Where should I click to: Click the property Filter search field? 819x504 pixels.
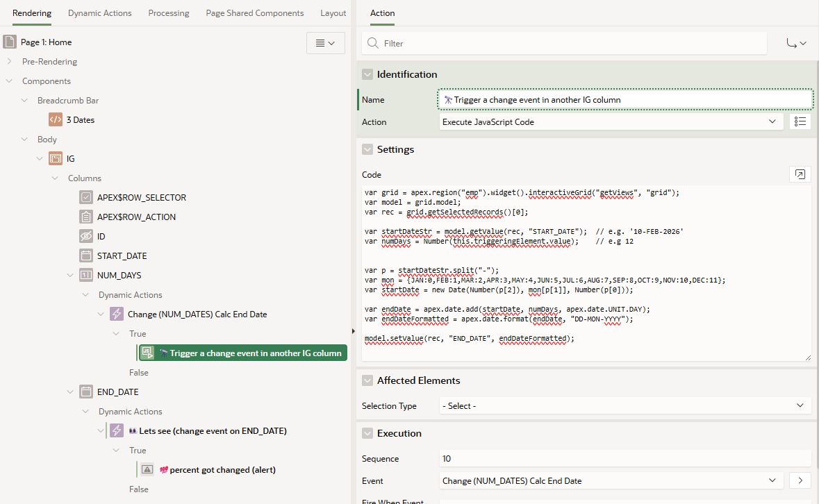click(563, 43)
